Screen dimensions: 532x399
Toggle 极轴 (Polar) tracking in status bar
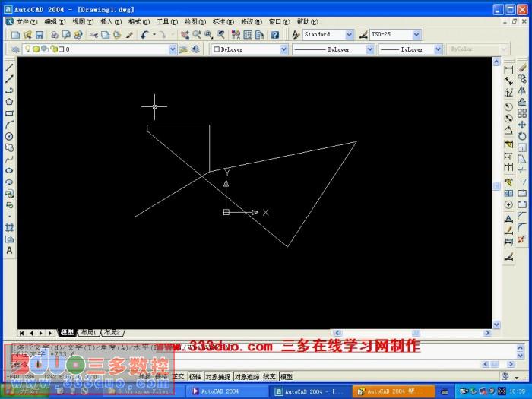click(x=195, y=377)
